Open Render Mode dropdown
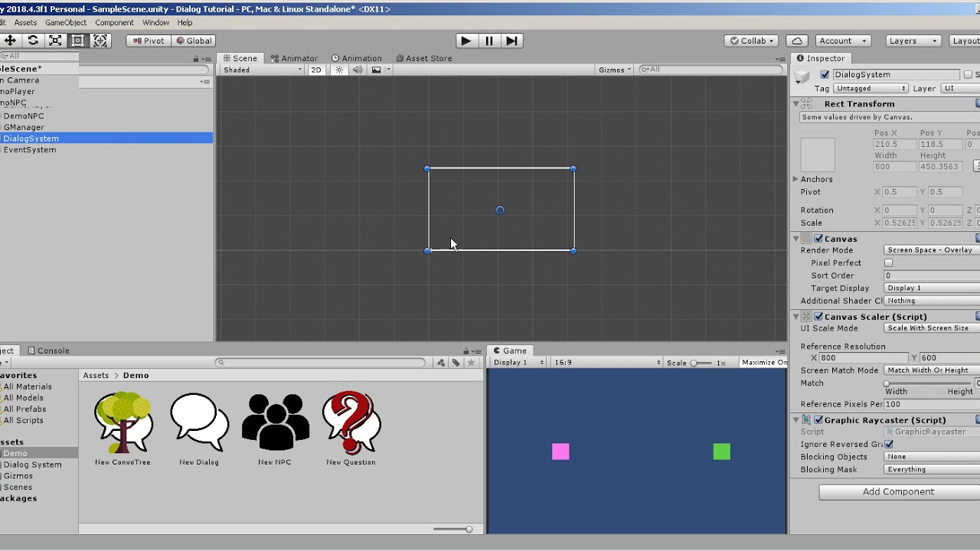The width and height of the screenshot is (980, 551). click(932, 250)
